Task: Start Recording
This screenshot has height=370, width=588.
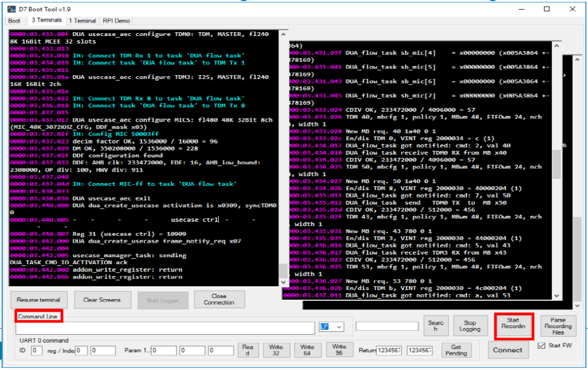Action: (x=513, y=325)
